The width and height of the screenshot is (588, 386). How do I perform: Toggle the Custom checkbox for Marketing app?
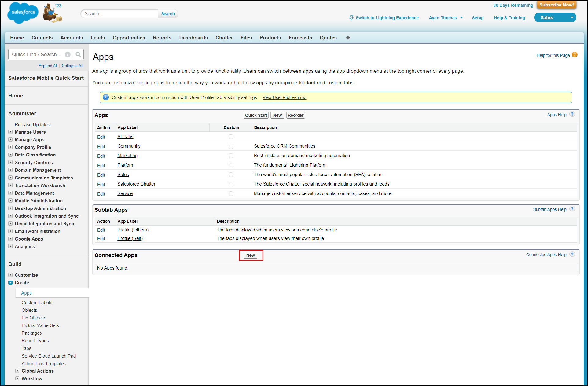[x=231, y=156]
